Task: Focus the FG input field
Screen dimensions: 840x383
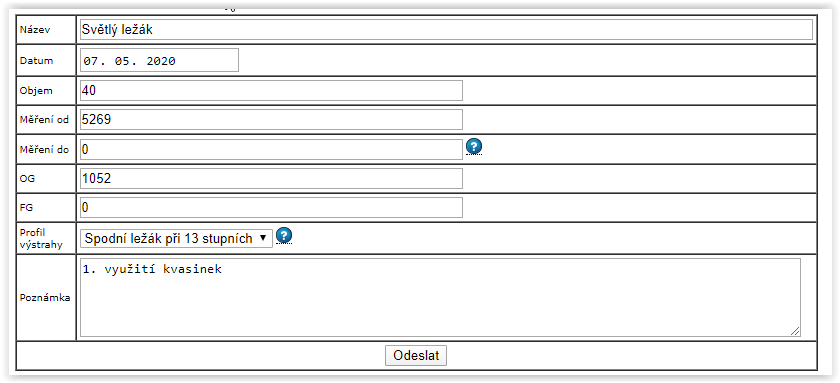Action: (x=271, y=207)
